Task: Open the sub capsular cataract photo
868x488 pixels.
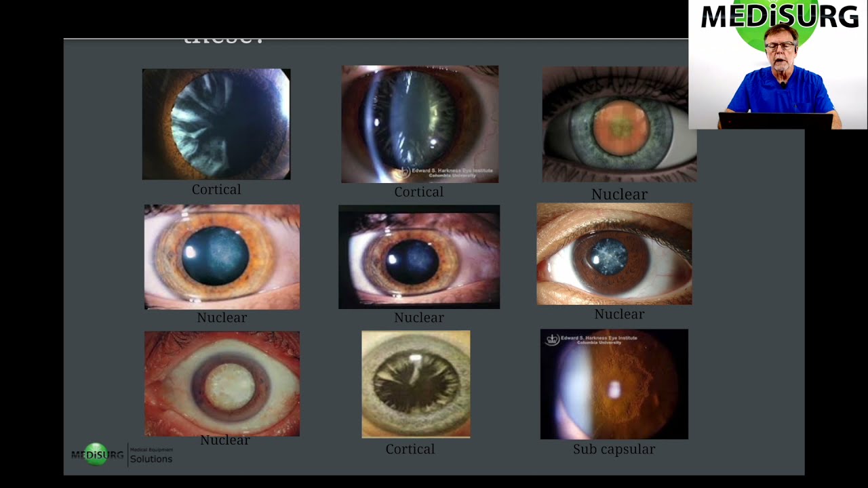Action: point(614,384)
